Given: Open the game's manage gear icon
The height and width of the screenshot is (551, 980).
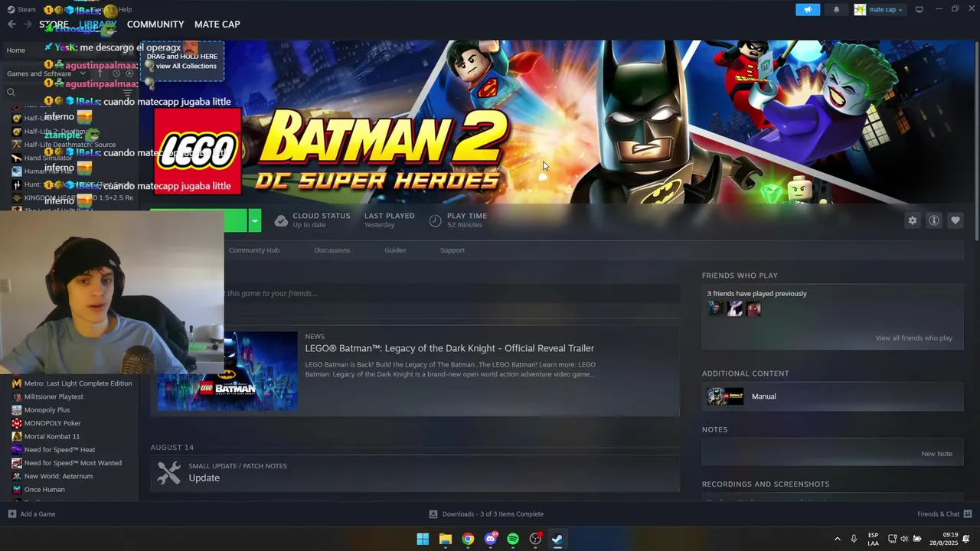Looking at the screenshot, I should (912, 220).
